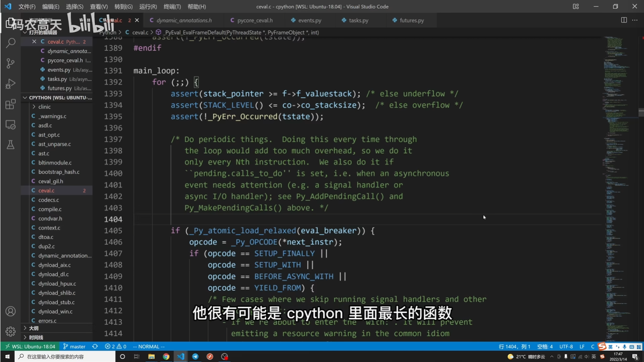Click the ceval.c breadcrumb segment

click(137, 33)
